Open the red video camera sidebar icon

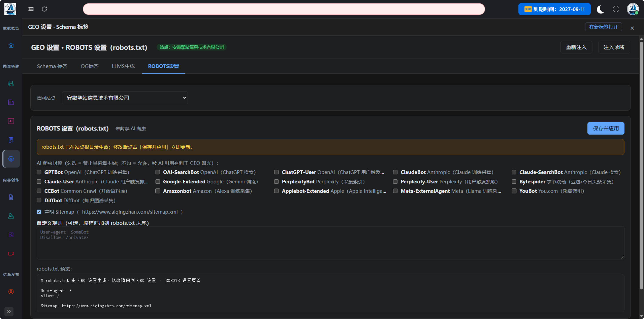[11, 254]
